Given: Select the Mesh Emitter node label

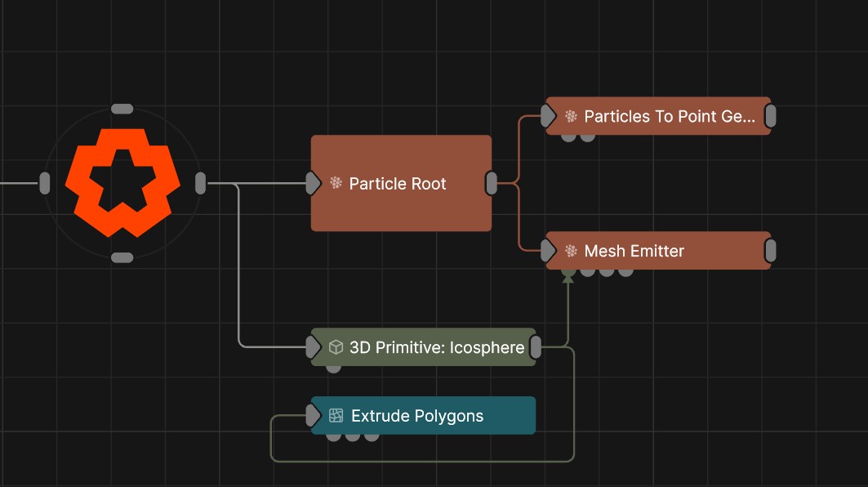Looking at the screenshot, I should (634, 251).
